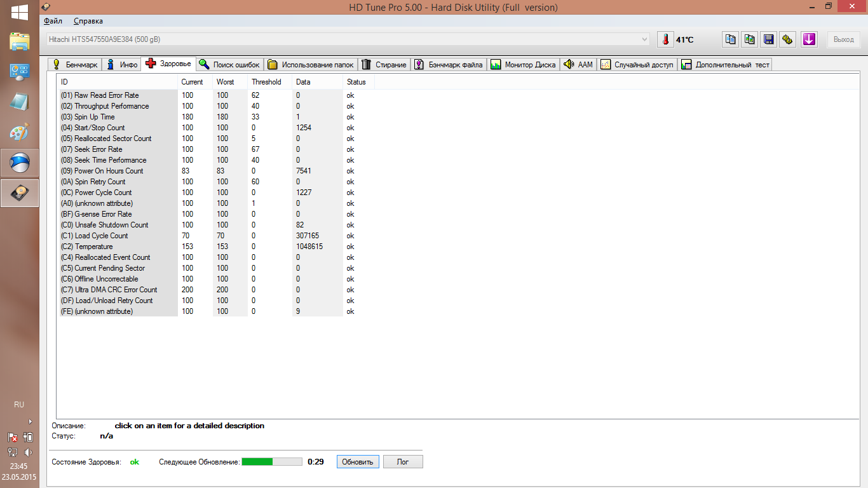Switch to the Бенчмарк tab
868x488 pixels.
[x=75, y=65]
